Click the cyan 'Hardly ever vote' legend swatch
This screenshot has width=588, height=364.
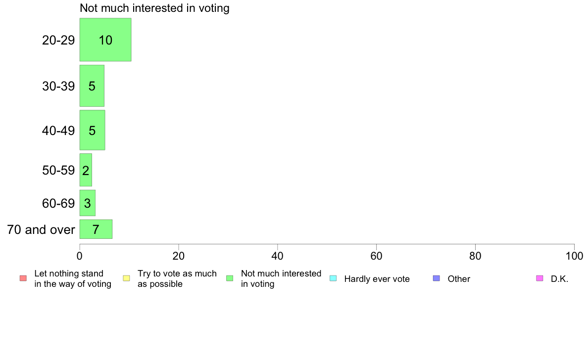point(333,278)
